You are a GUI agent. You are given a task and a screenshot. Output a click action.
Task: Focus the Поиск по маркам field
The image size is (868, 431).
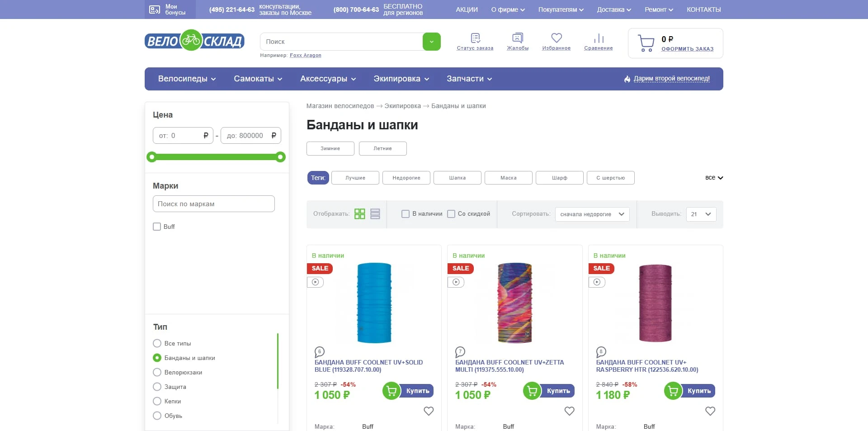click(x=214, y=204)
